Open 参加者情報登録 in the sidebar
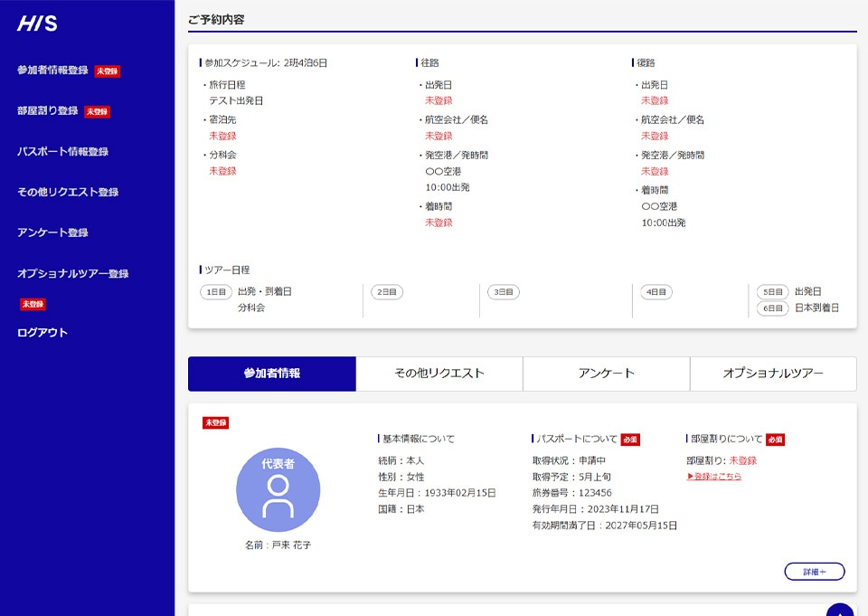This screenshot has width=868, height=616. pos(52,71)
